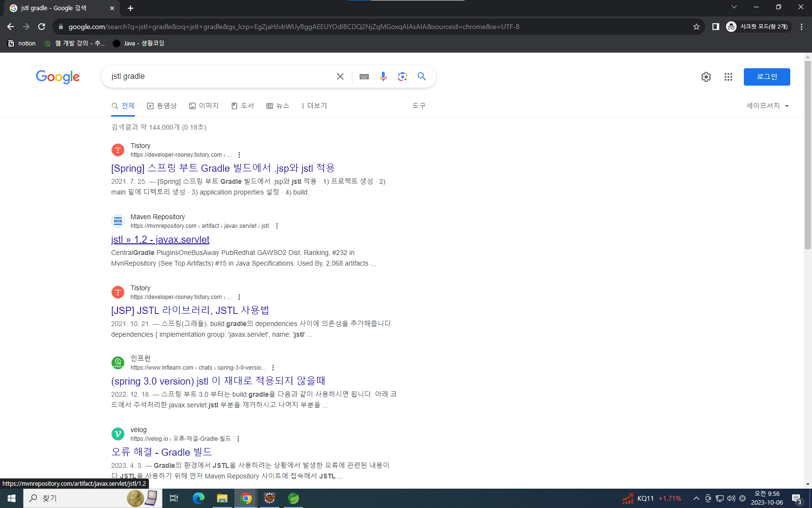Click the browser back arrow
The image size is (812, 508).
pos(11,27)
